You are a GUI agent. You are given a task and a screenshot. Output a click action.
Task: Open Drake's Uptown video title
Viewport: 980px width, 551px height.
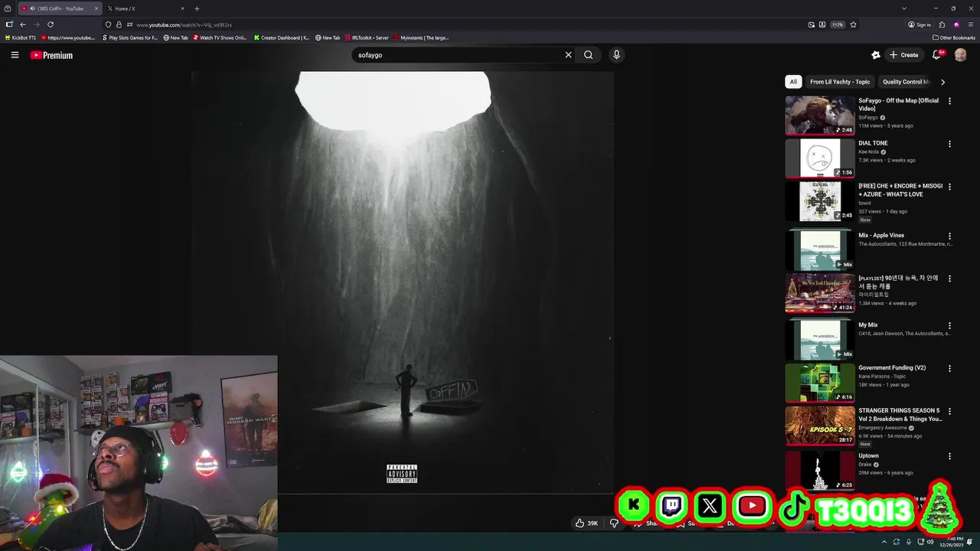[x=868, y=455]
